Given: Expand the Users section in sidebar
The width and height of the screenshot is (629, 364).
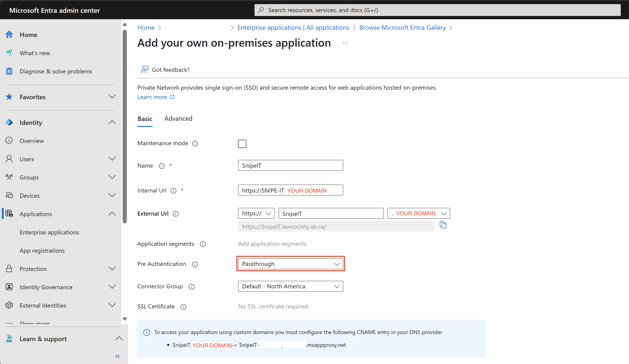Looking at the screenshot, I should pyautogui.click(x=112, y=159).
